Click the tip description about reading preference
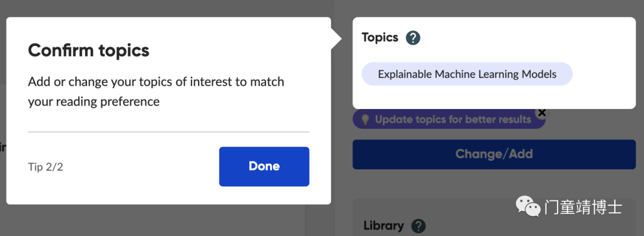The width and height of the screenshot is (644, 236). pyautogui.click(x=156, y=91)
